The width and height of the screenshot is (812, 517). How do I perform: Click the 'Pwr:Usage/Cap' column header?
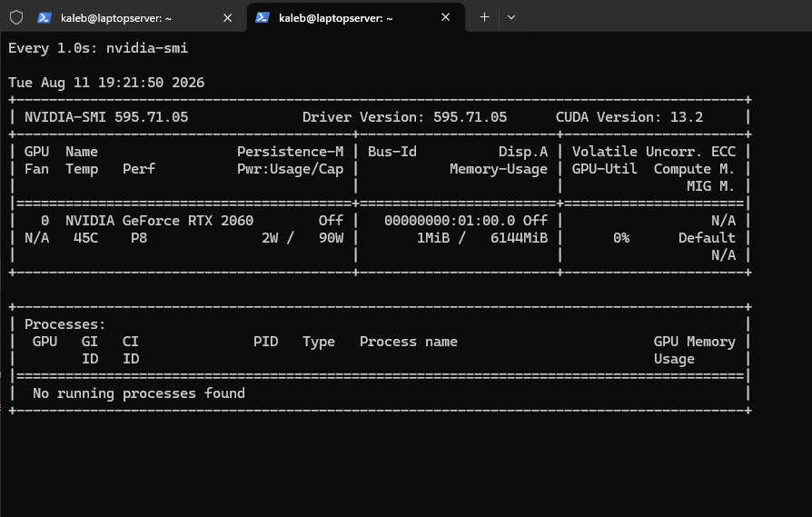tap(290, 169)
